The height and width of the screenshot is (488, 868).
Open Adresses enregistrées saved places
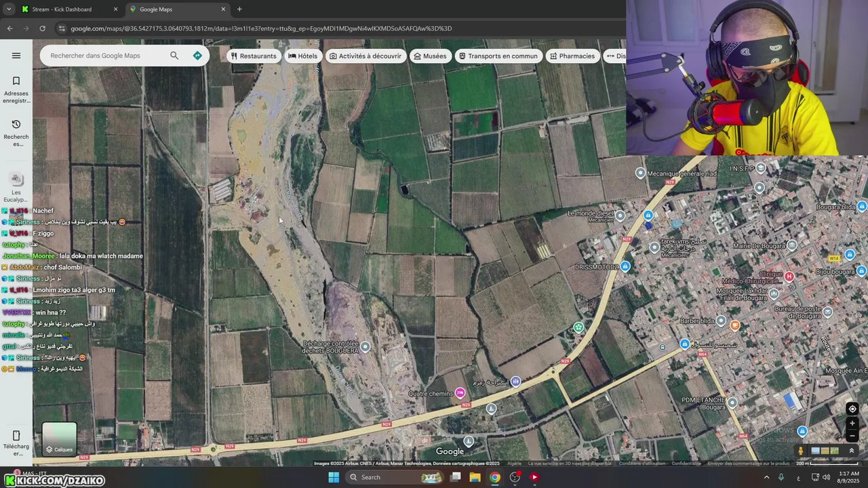pyautogui.click(x=16, y=90)
